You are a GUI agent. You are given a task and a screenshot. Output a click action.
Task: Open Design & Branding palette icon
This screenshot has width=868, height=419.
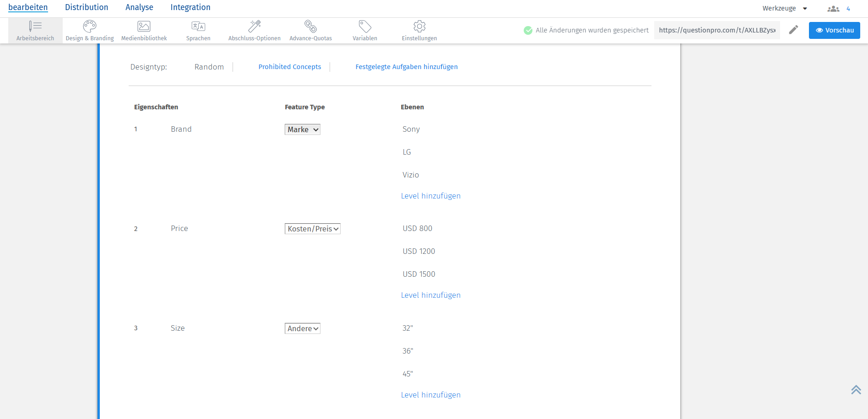tap(90, 27)
